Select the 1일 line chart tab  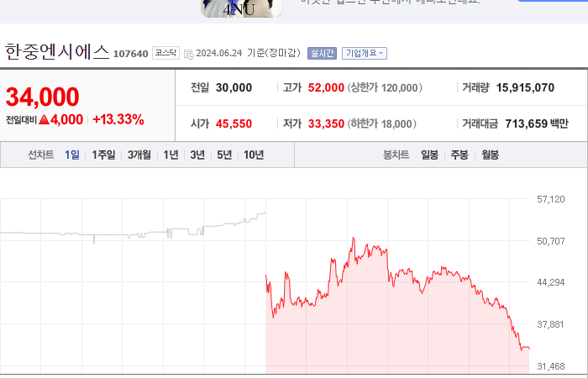[72, 155]
